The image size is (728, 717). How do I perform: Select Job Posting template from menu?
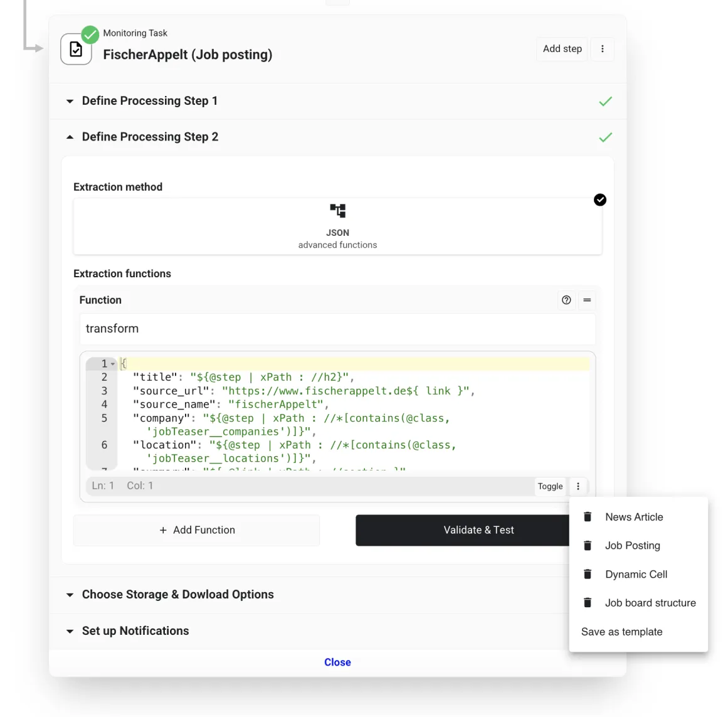(x=632, y=546)
